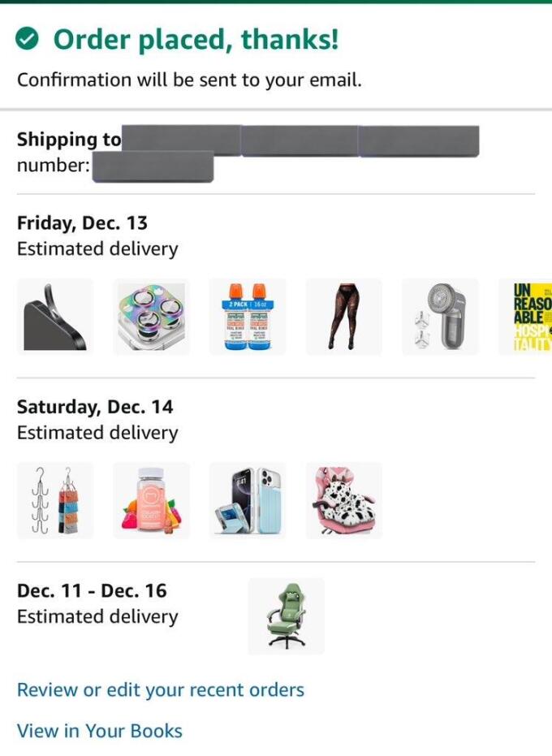552x756 pixels.
Task: Open the View in Your Books link
Action: coord(100,731)
